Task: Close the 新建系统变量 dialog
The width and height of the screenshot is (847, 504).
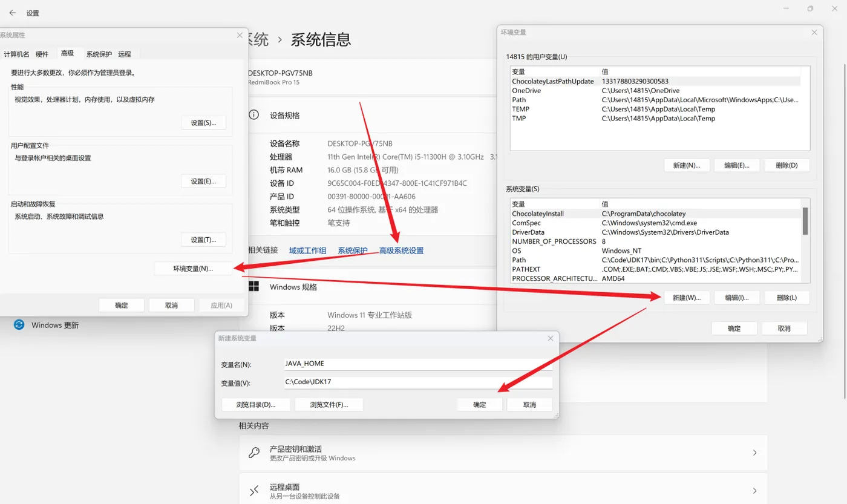Action: point(550,338)
